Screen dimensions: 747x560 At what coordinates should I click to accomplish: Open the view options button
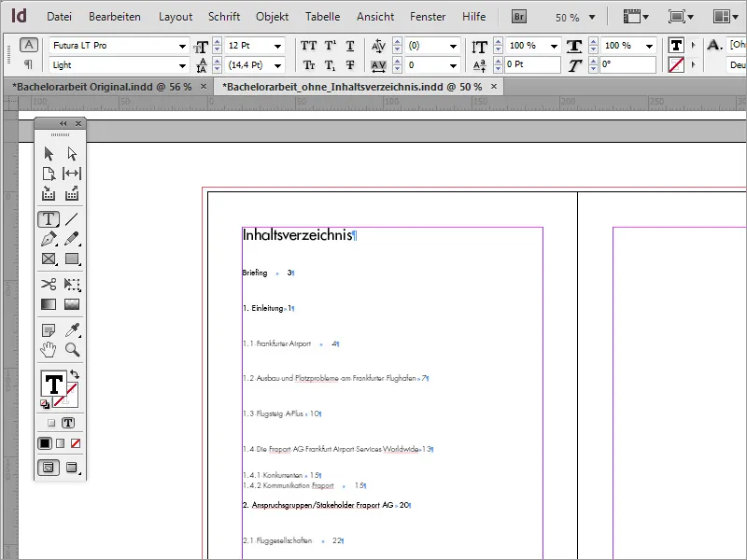(636, 17)
